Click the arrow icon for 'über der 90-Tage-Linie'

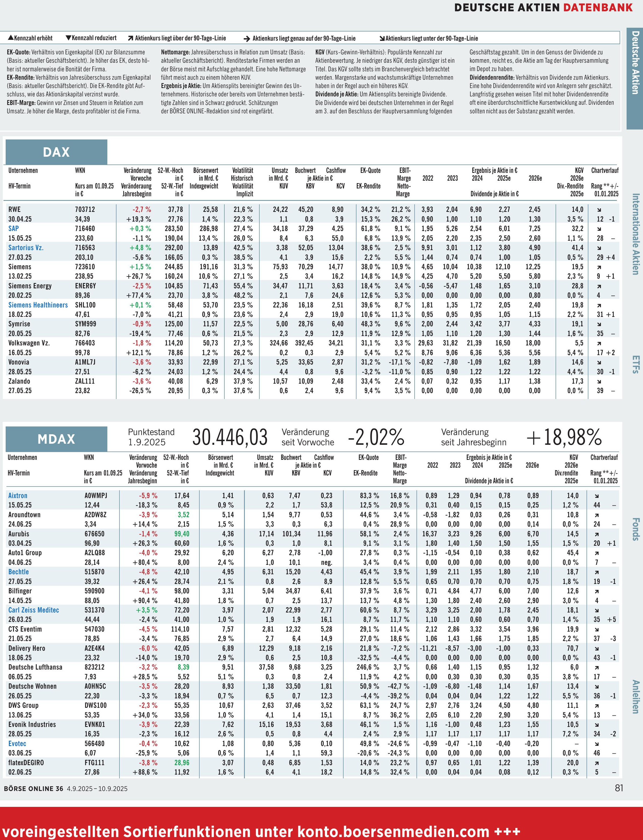coord(130,38)
